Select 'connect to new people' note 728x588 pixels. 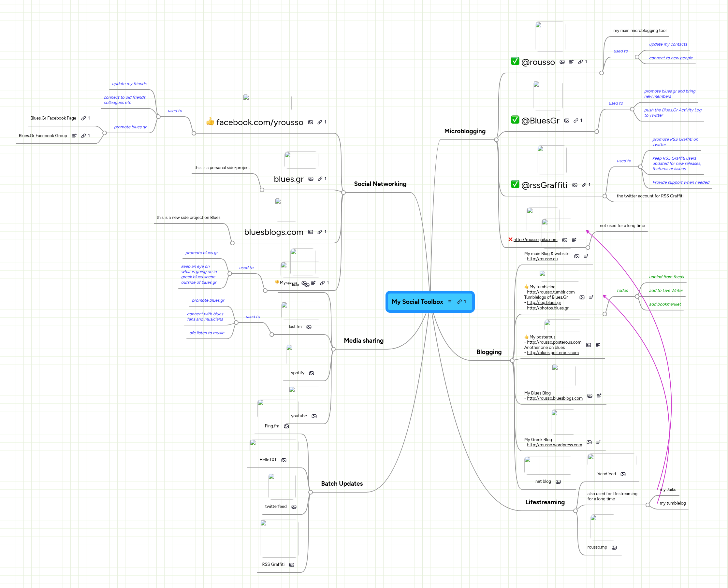click(671, 58)
